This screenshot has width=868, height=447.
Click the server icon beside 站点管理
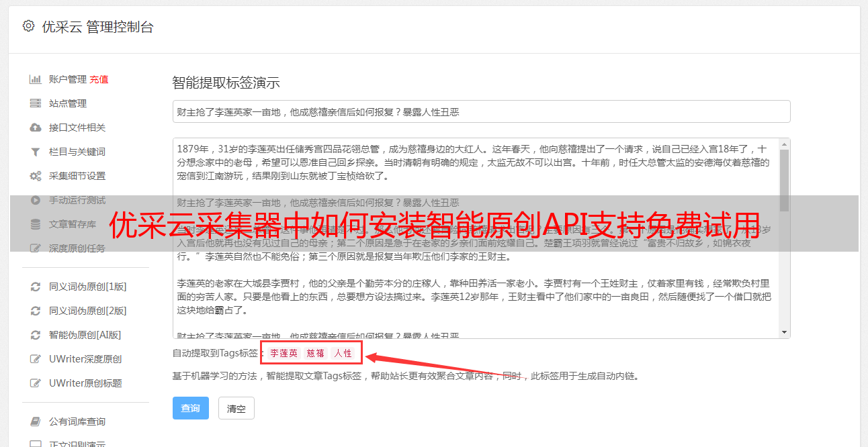[36, 103]
